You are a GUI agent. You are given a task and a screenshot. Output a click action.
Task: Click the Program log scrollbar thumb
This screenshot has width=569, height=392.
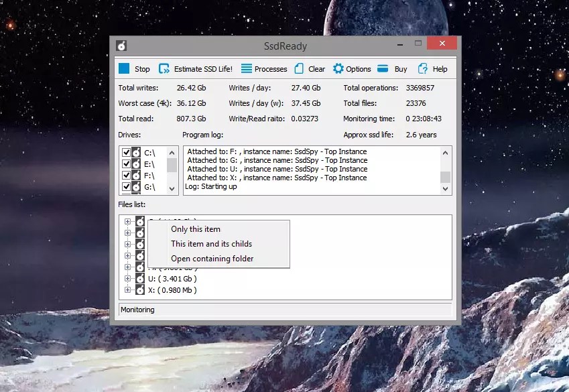(445, 177)
